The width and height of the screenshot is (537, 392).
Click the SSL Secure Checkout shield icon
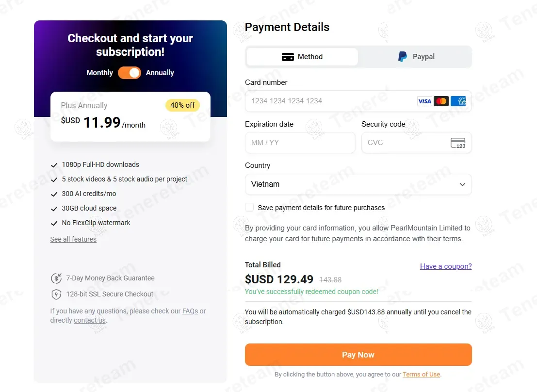[56, 294]
